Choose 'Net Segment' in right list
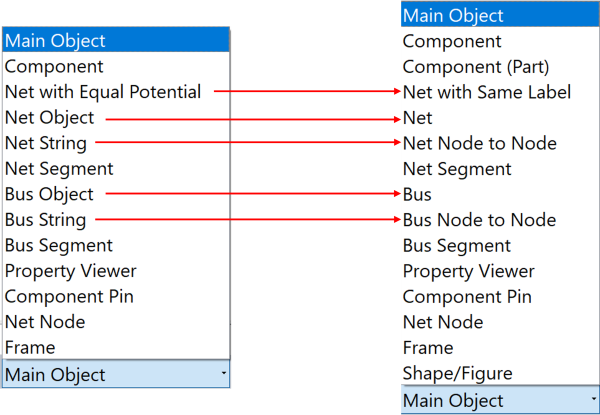This screenshot has width=600, height=415. click(457, 169)
